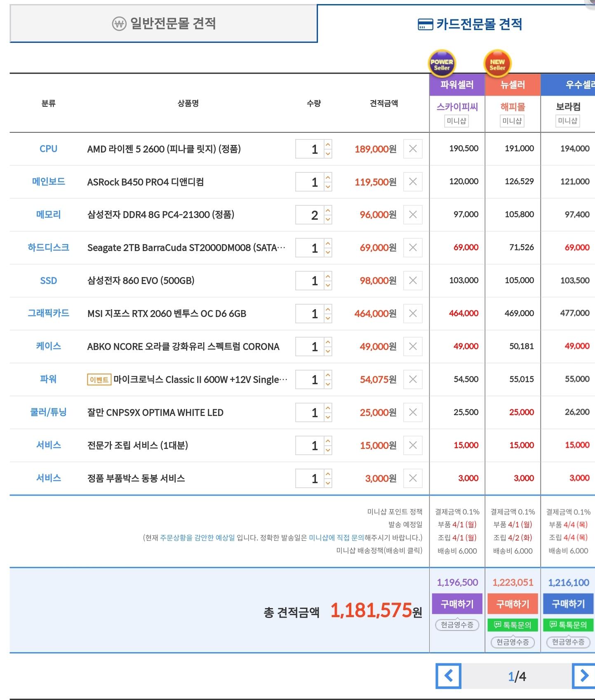Open product MSI 지포스 RTX 2060 벤투스 OC
Viewport: 595px width, 700px height.
tap(167, 314)
